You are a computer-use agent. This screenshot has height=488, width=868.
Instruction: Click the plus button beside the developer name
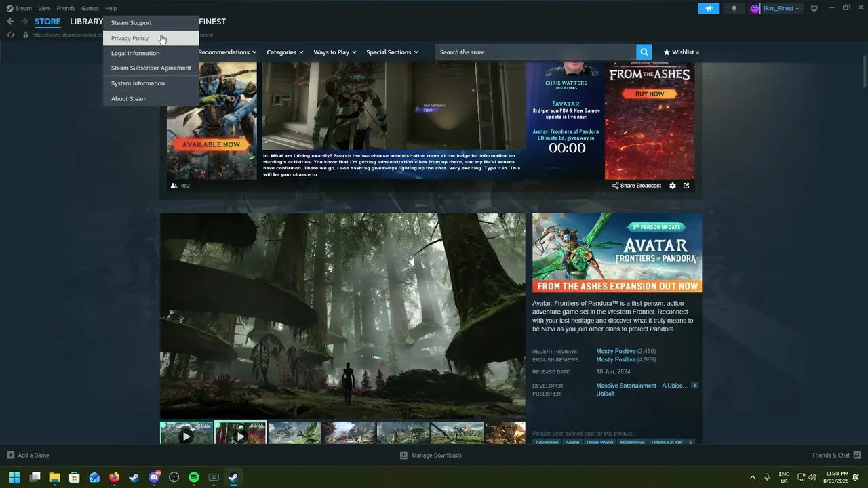(694, 386)
